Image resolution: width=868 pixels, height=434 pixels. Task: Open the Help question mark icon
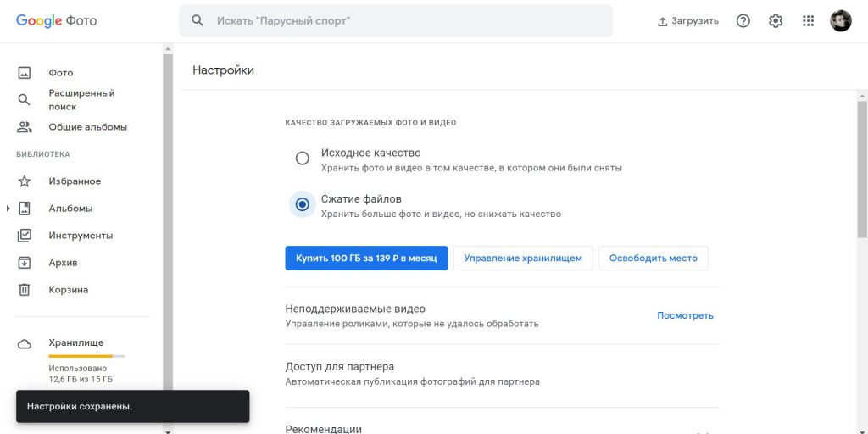tap(743, 21)
